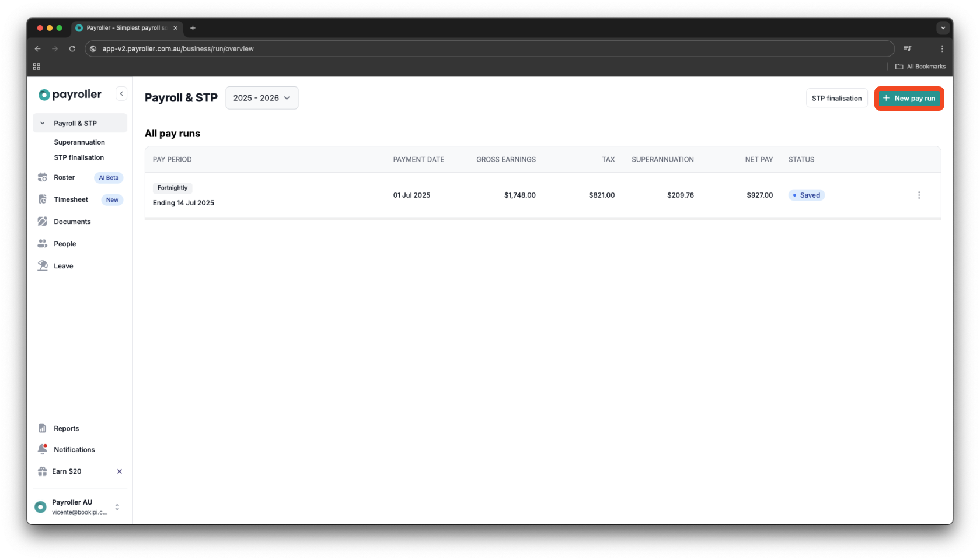Open the 2025 - 2026 financial year dropdown
The height and width of the screenshot is (560, 980).
261,97
